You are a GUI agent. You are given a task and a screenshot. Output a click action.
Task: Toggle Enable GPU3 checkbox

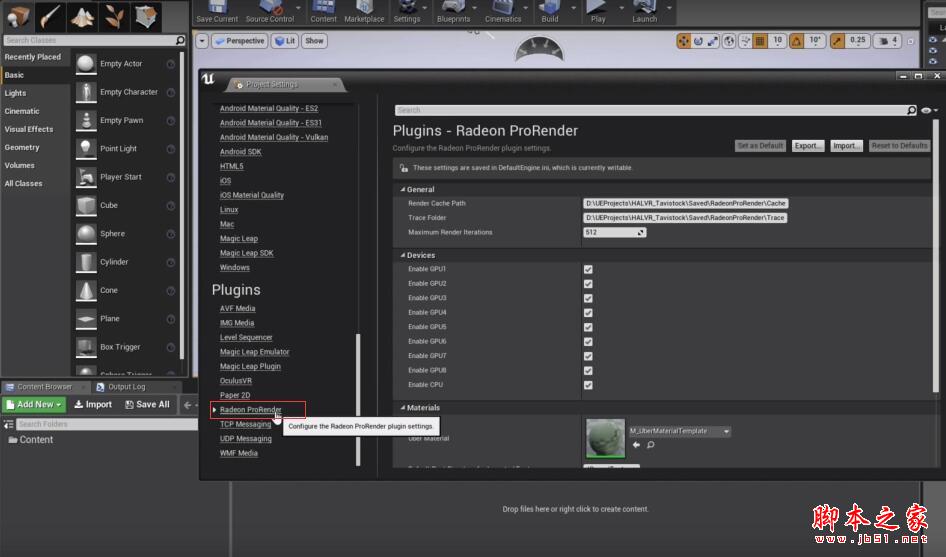pyautogui.click(x=588, y=298)
